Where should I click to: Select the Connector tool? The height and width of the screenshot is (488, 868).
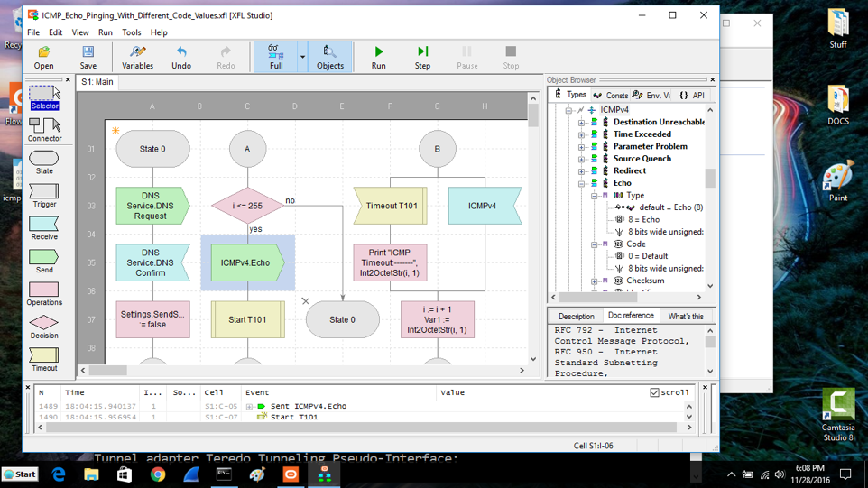44,129
